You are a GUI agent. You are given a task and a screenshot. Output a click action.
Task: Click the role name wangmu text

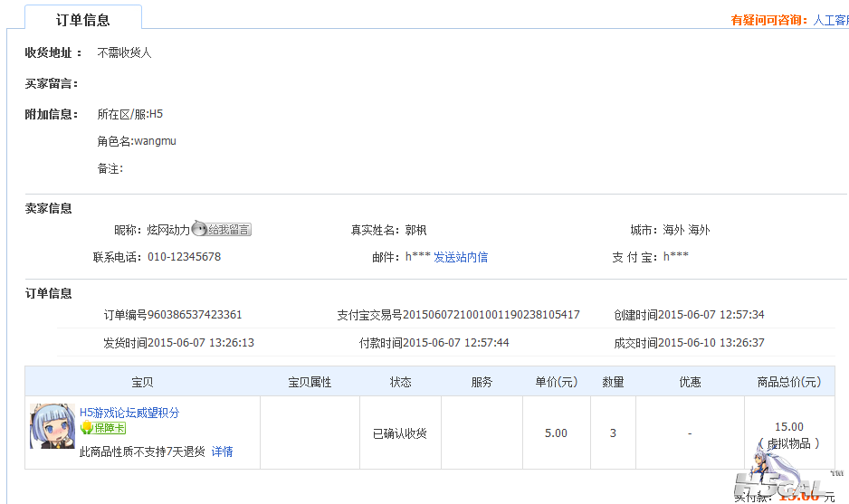[x=156, y=141]
